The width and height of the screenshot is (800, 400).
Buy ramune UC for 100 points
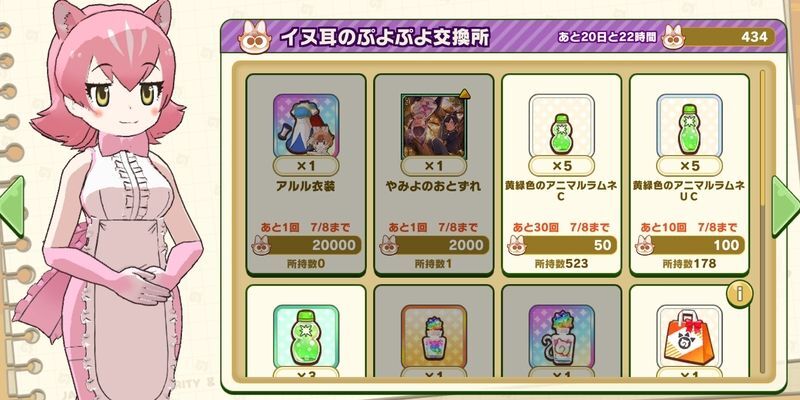(689, 245)
